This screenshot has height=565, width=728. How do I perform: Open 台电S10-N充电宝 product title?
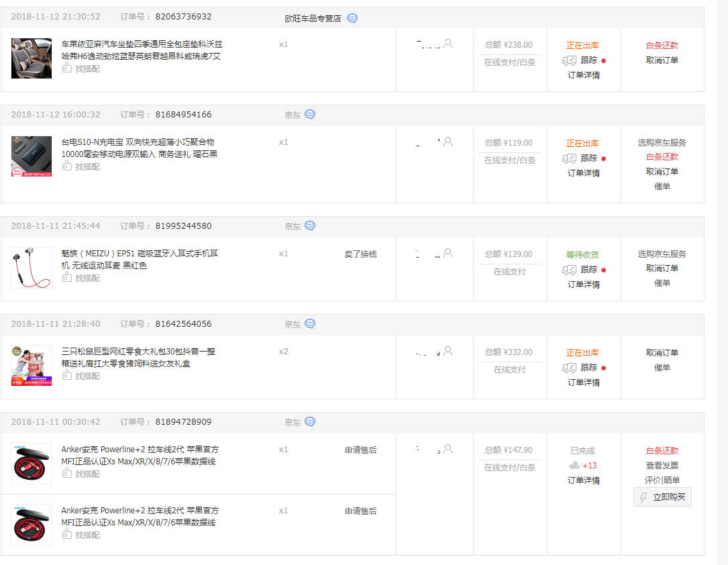point(140,148)
